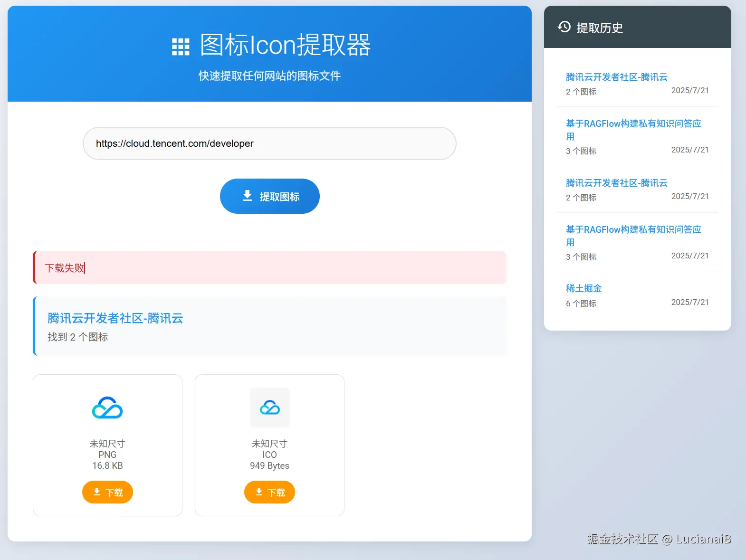Click the ICO format label
The image size is (746, 560).
click(x=269, y=455)
